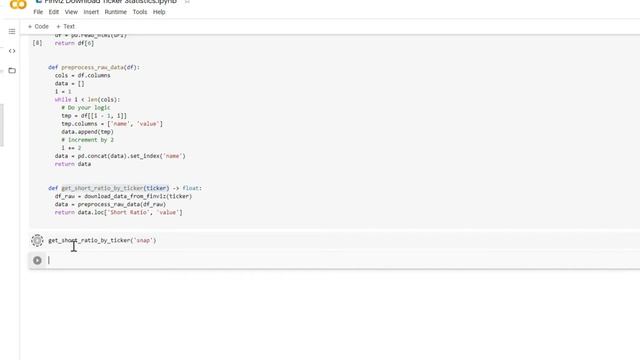
Task: Click the line tmp.columns = ['name', 'value']
Action: (x=112, y=124)
